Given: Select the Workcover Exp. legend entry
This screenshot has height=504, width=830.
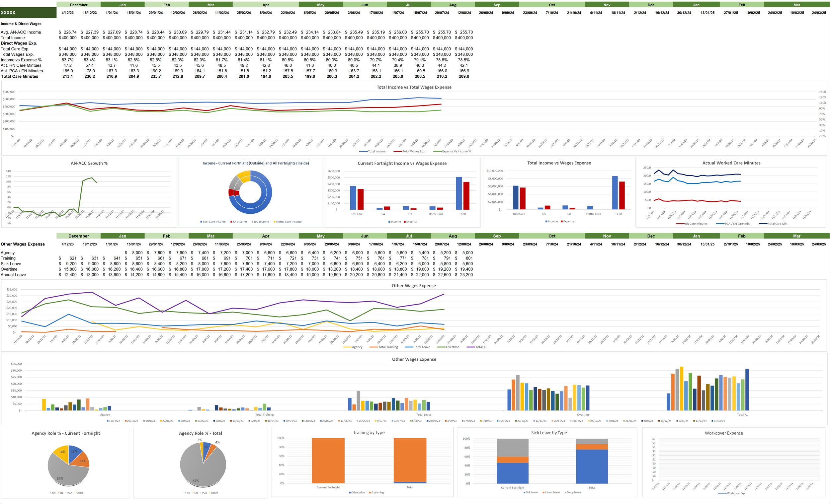Looking at the screenshot, I should pyautogui.click(x=736, y=493).
